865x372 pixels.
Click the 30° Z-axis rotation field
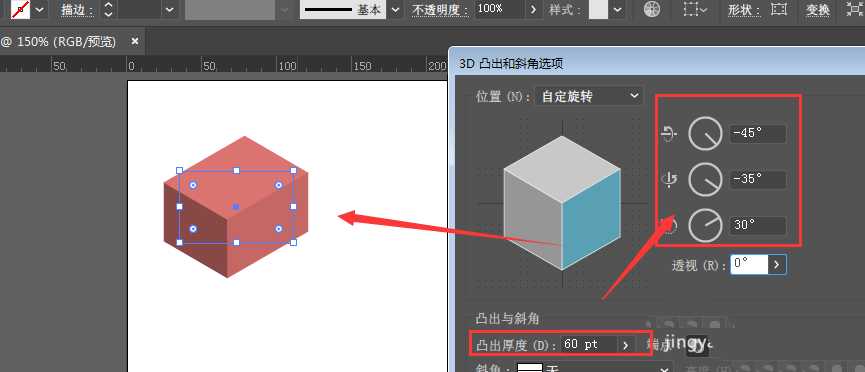[757, 225]
